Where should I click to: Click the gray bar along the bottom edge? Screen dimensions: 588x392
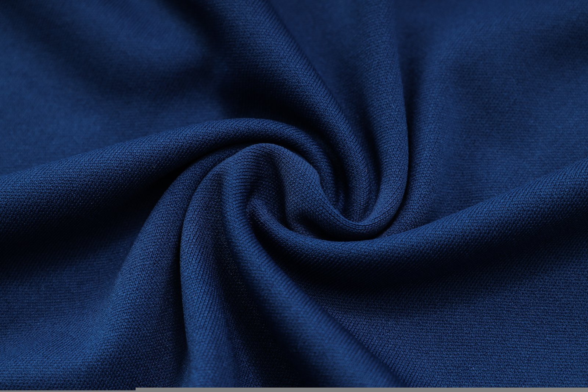tap(362, 389)
